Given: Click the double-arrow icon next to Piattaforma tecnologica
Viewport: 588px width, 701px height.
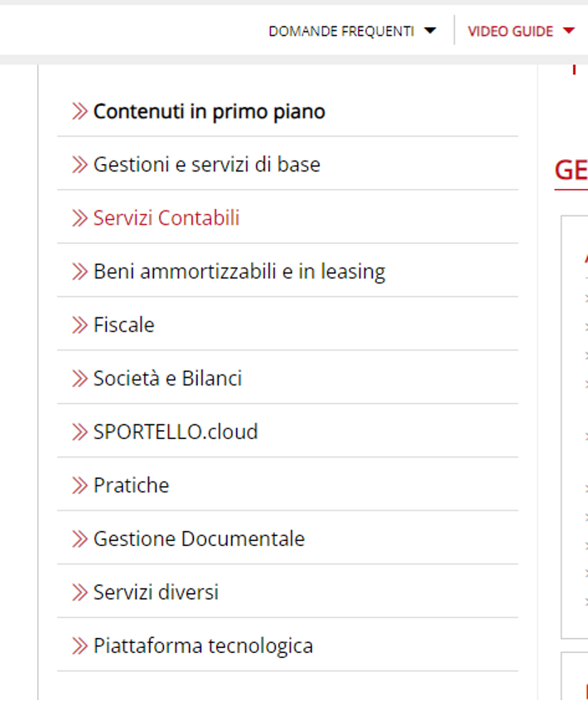Looking at the screenshot, I should point(80,645).
